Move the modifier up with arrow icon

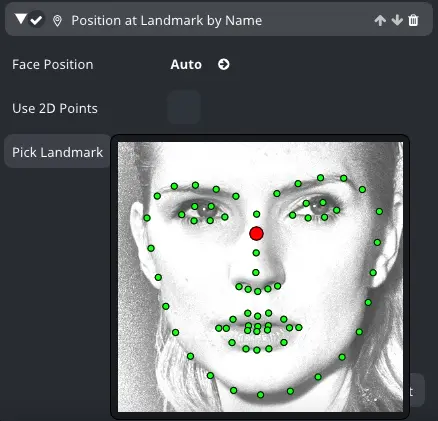point(380,21)
